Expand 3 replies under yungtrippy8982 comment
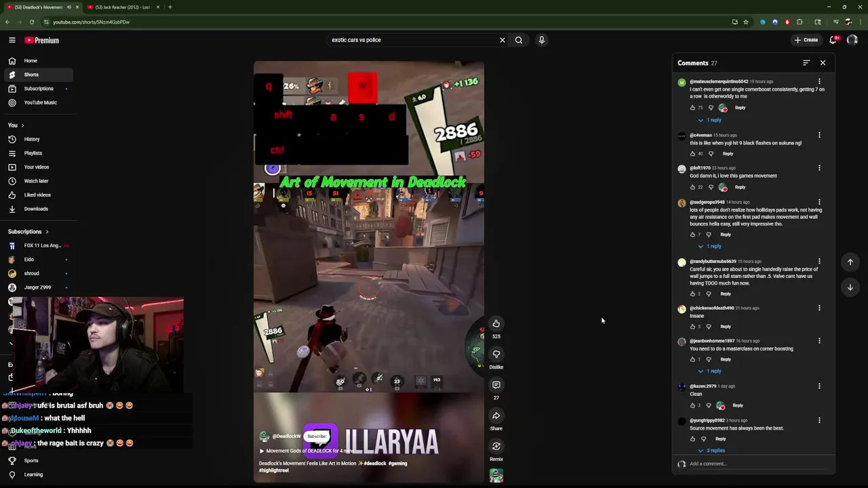Screen dimensions: 868x488 click(x=711, y=450)
